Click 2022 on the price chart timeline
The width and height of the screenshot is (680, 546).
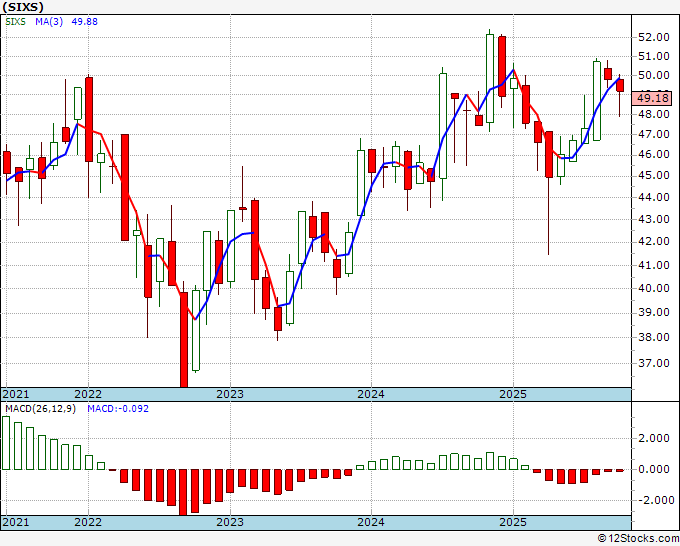coord(88,394)
